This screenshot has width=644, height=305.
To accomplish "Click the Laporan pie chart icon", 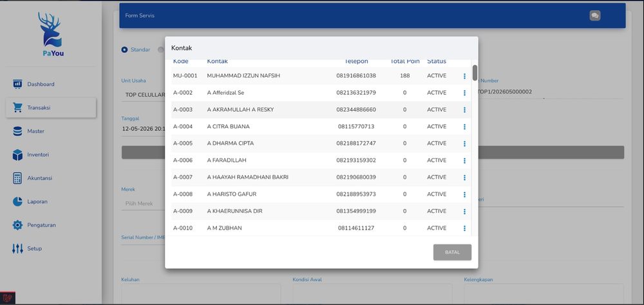I will pos(17,201).
